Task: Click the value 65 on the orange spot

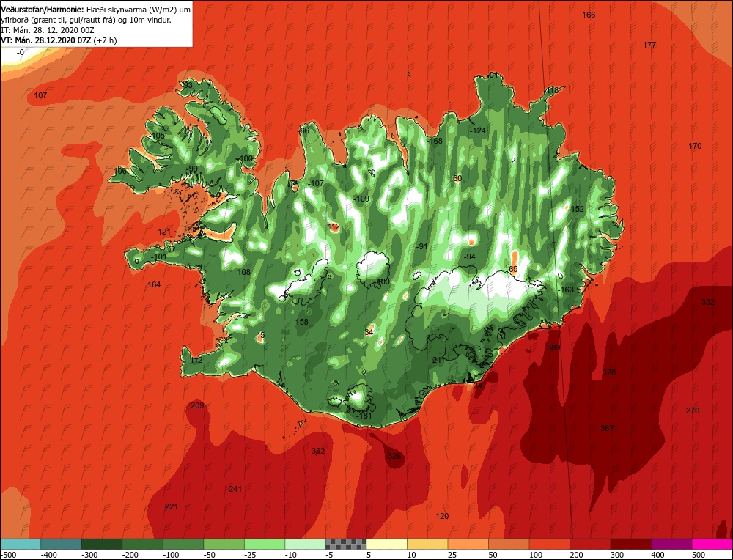Action: [513, 270]
